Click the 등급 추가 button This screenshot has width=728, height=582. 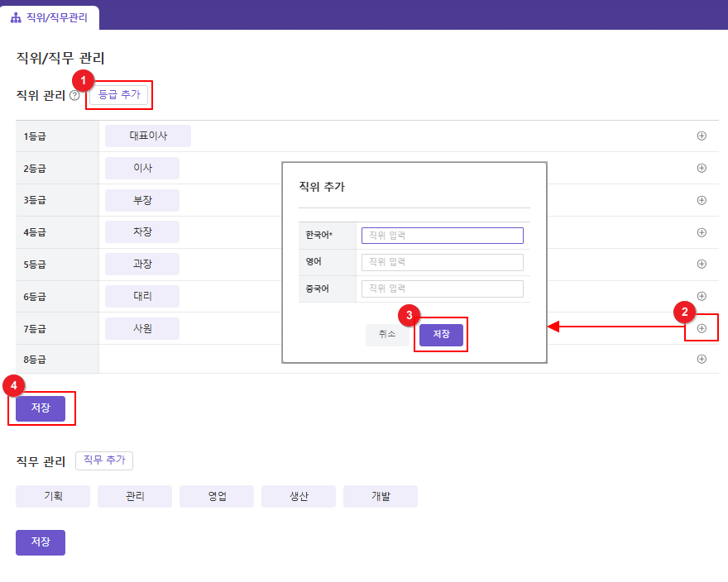(119, 95)
